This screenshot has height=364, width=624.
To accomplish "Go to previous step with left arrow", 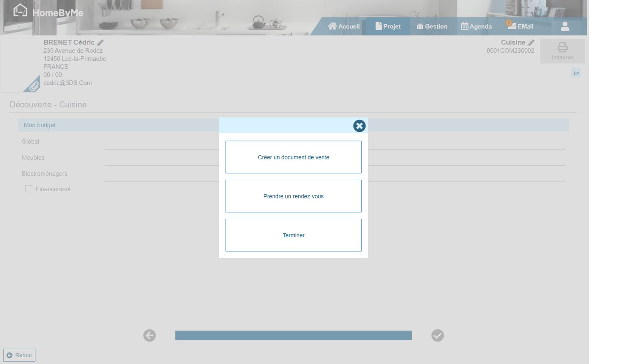I will point(149,335).
